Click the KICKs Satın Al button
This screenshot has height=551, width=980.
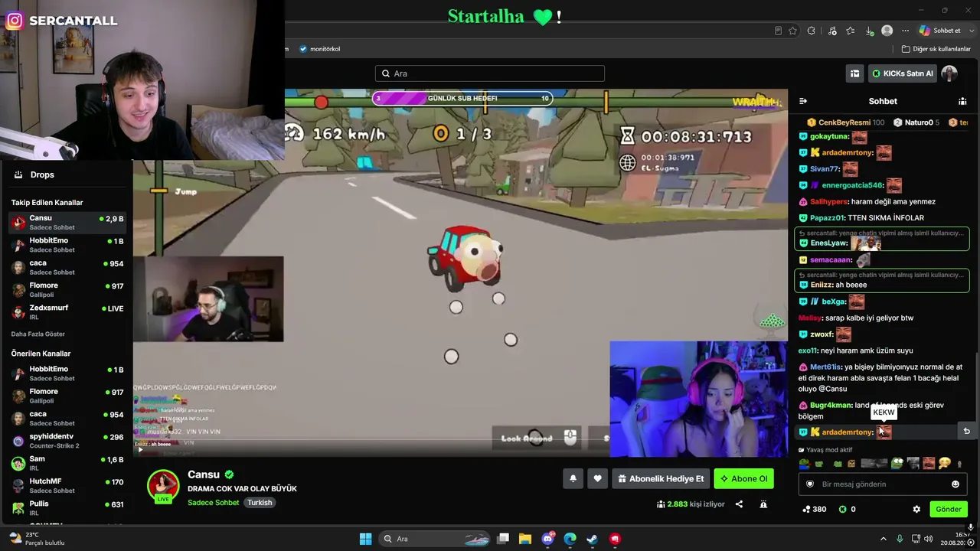click(x=903, y=73)
